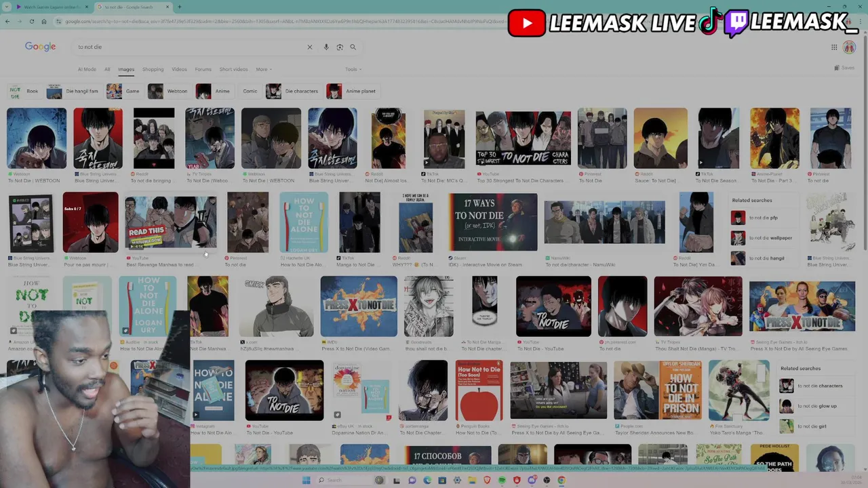This screenshot has width=868, height=488.
Task: Apply the Webtoon filter chip
Action: click(x=168, y=91)
